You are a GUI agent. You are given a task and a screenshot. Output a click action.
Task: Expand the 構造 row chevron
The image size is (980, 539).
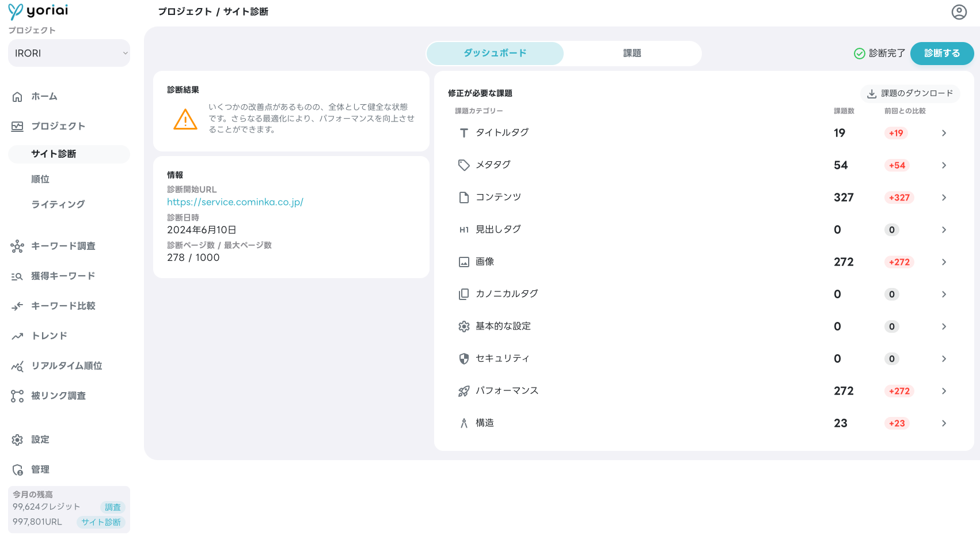click(944, 423)
